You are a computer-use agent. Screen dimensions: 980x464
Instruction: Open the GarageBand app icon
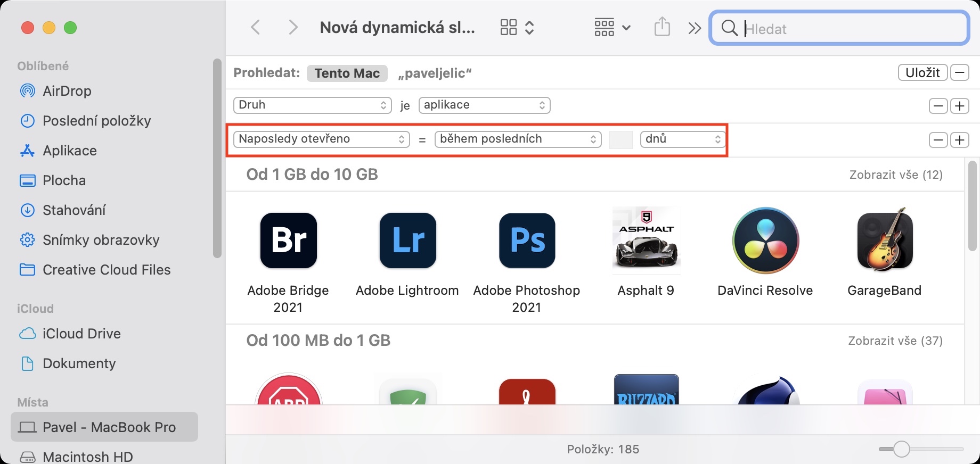885,241
